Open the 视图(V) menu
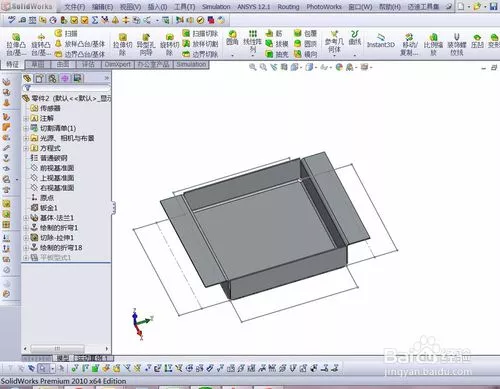This screenshot has height=389, width=500. [x=130, y=7]
